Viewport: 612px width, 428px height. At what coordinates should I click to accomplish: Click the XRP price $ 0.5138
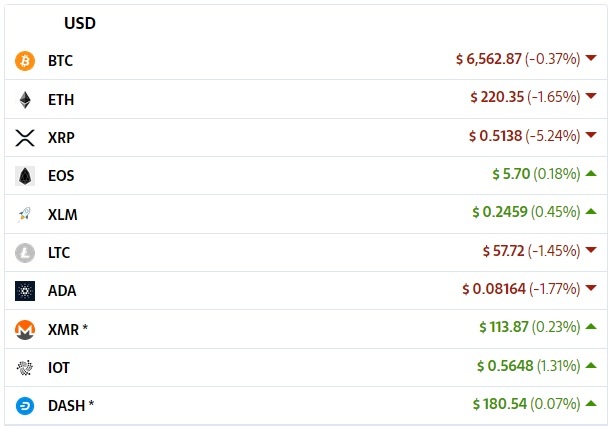click(x=495, y=136)
